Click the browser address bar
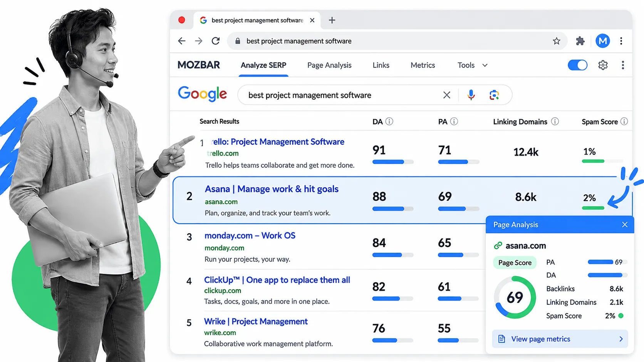Screen dimensions: 644x362 coord(397,41)
